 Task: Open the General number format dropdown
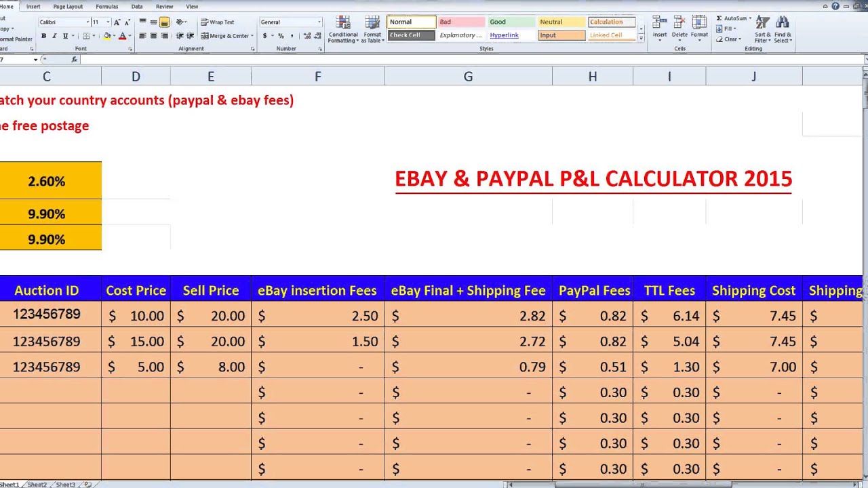tap(319, 22)
